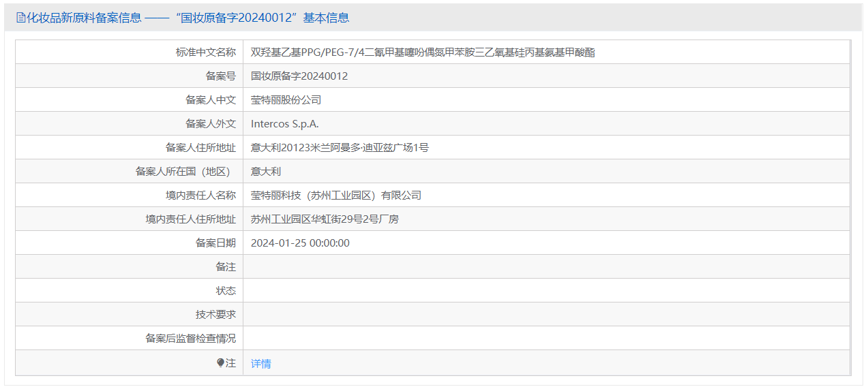Click the filing date 2024-01-25 00:00:00
Screen dimensions: 868x389
[x=300, y=243]
